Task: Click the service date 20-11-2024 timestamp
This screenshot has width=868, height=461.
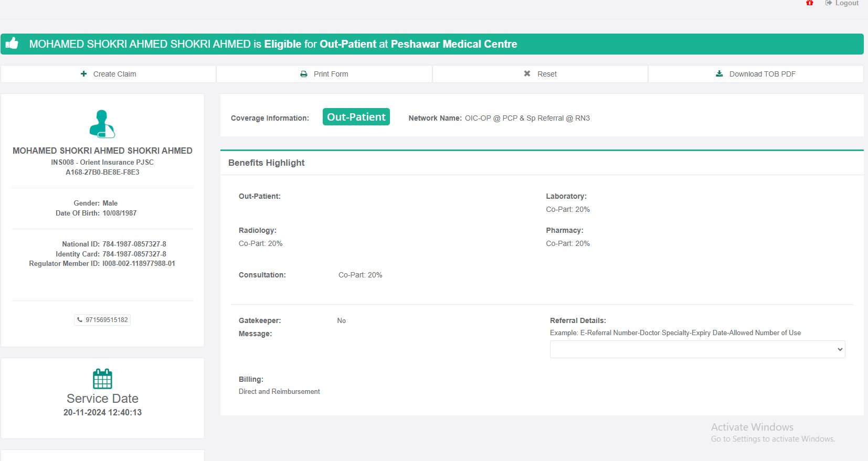Action: [102, 412]
